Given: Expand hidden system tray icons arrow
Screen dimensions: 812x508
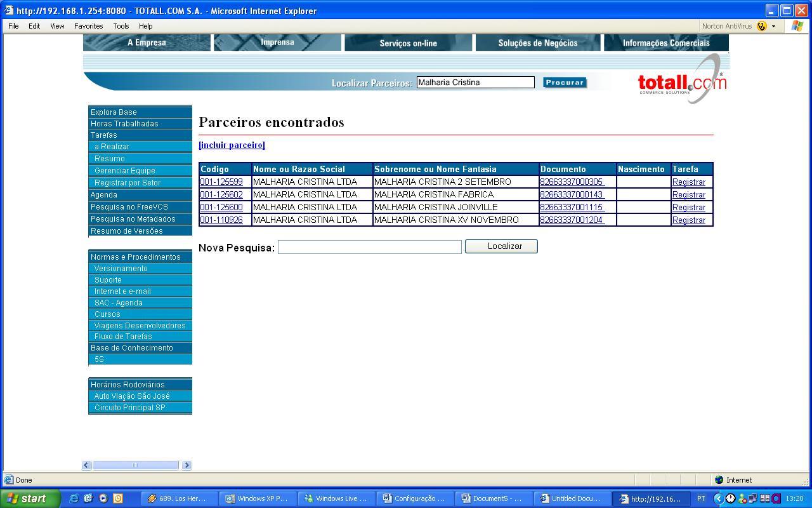Looking at the screenshot, I should (718, 498).
